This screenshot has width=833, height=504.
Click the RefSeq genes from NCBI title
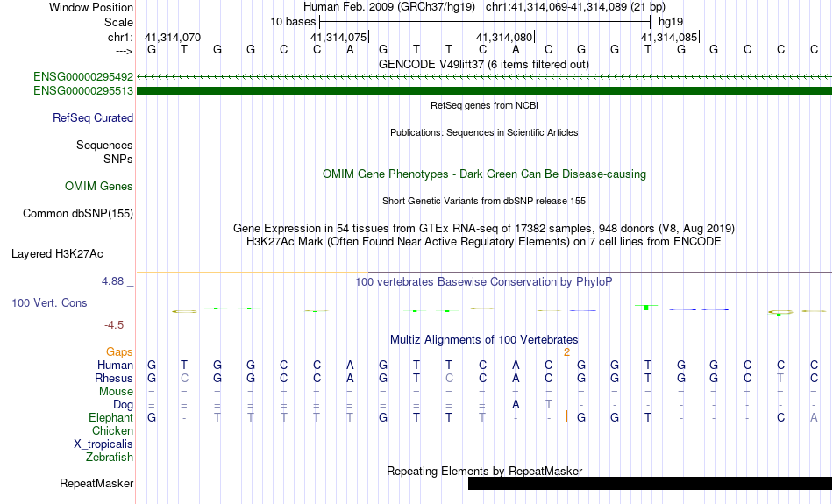[x=484, y=105]
